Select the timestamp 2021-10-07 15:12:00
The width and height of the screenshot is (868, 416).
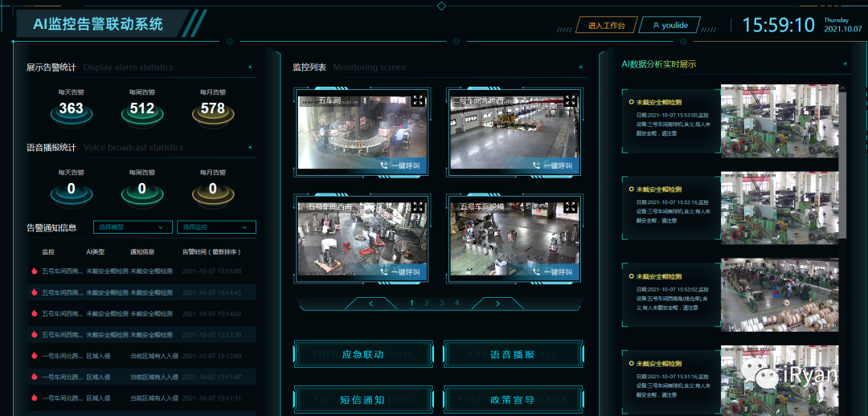(x=211, y=356)
